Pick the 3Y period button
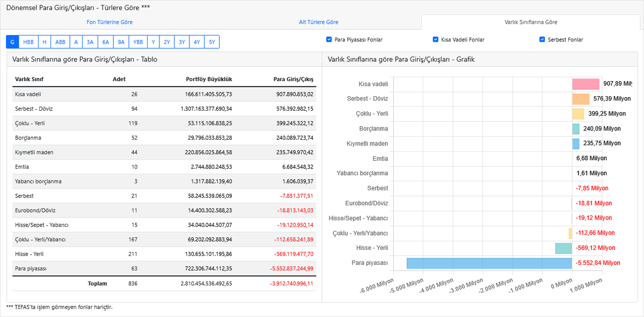Screen dimensions: 644x317 182,42
